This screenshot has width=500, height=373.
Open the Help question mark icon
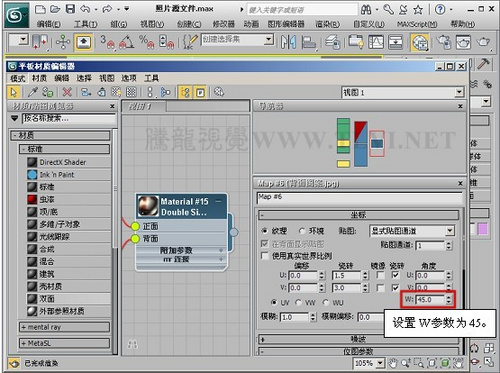(x=440, y=9)
